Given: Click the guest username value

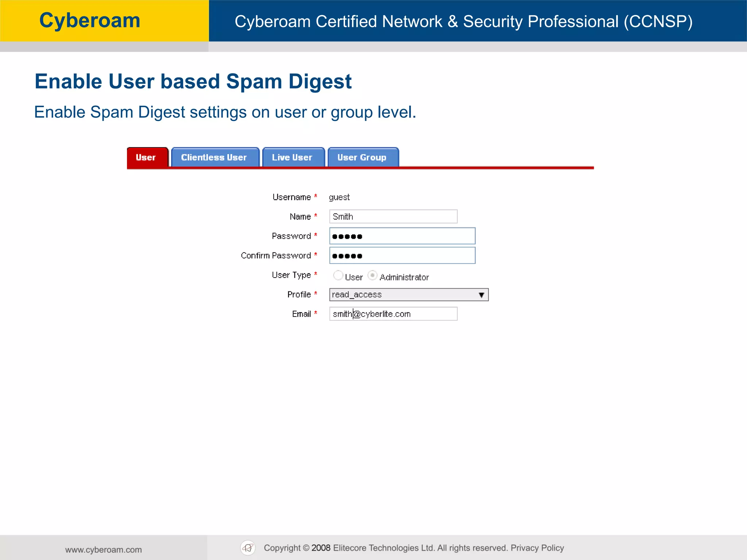Looking at the screenshot, I should click(339, 197).
